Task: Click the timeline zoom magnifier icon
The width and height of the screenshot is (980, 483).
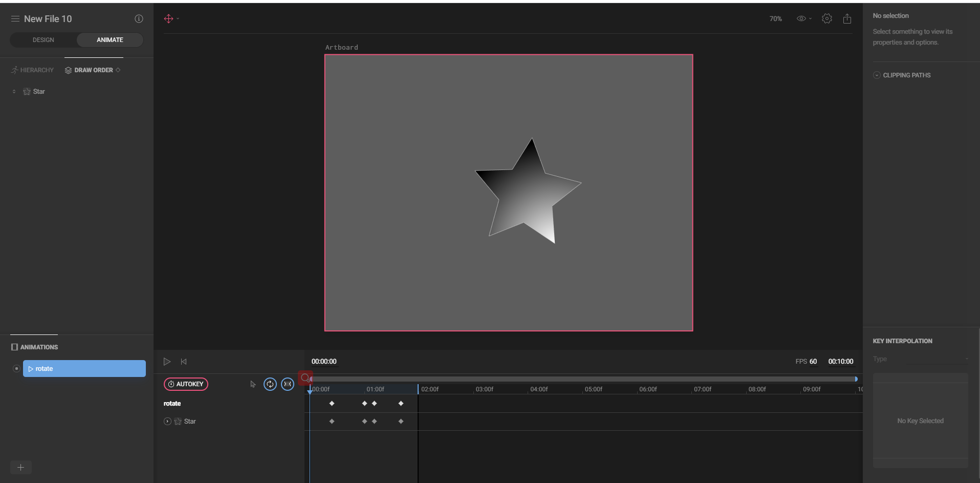Action: click(x=305, y=378)
